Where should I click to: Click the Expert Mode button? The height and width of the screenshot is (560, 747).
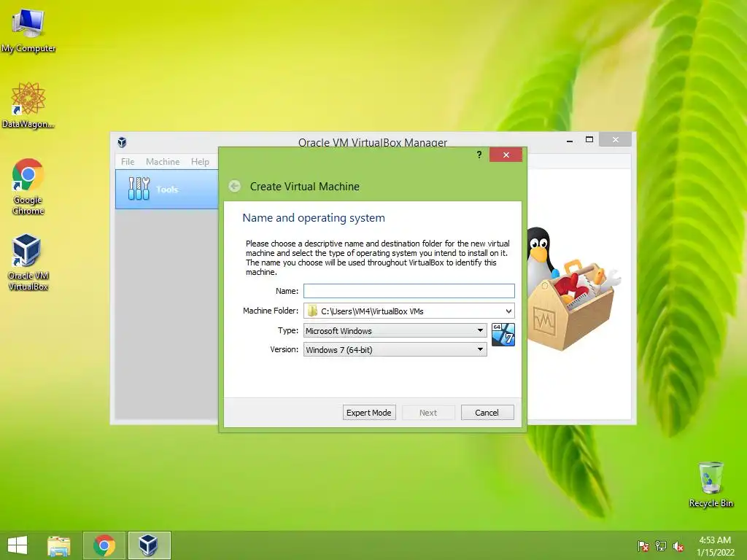click(x=369, y=413)
